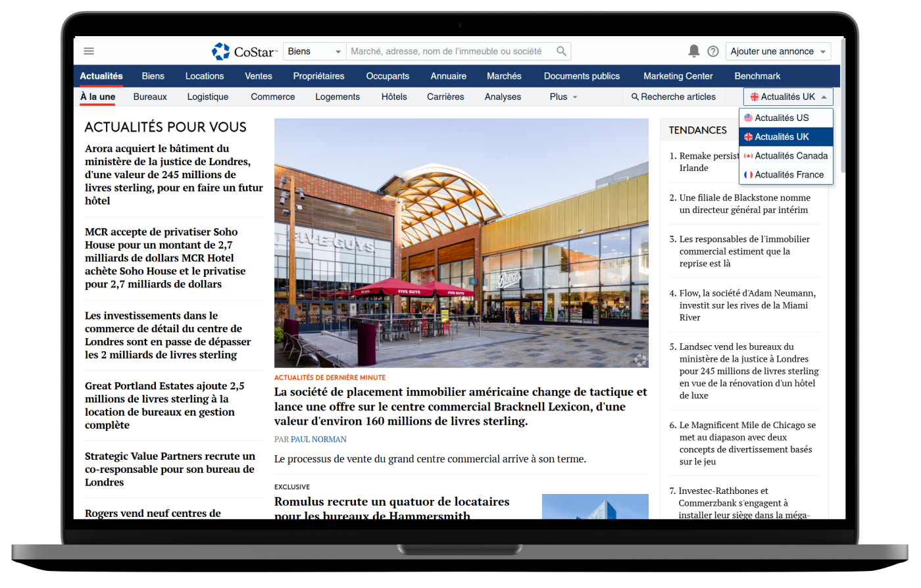Image resolution: width=921 pixels, height=588 pixels.
Task: Expand the Plus submenu
Action: click(563, 97)
